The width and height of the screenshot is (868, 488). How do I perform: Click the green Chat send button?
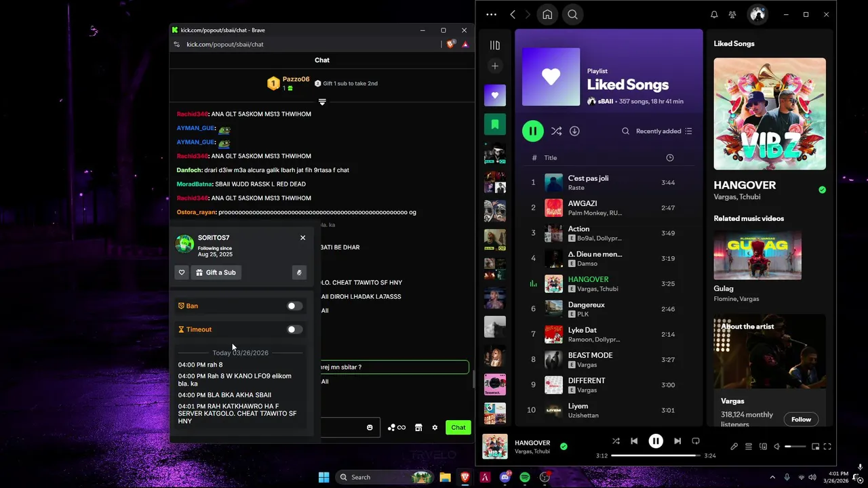coord(458,428)
